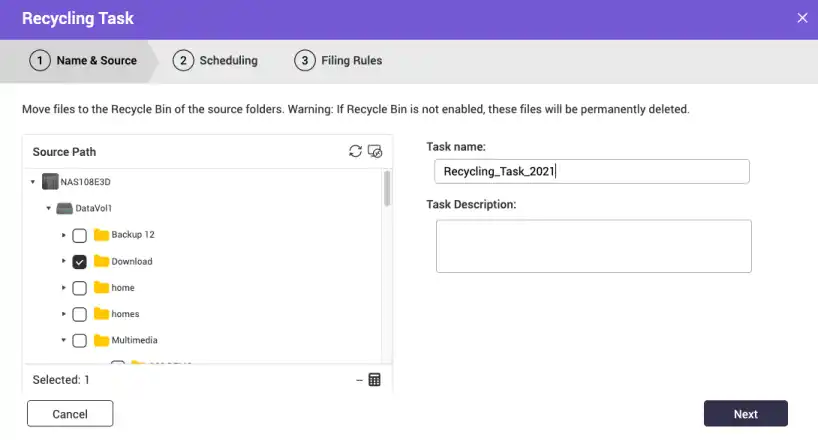Click the Multimedia folder icon
This screenshot has width=818, height=440.
(101, 340)
